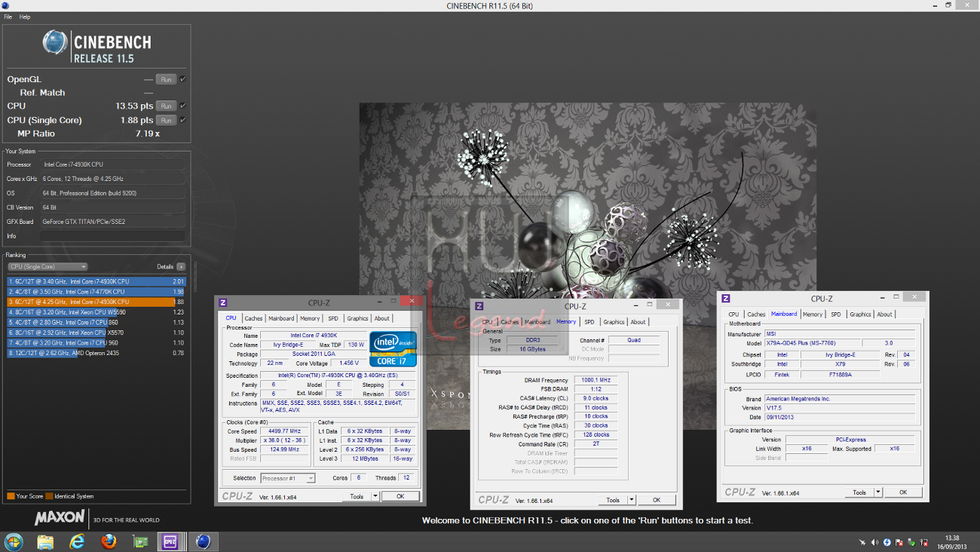Screen dimensions: 980x552
Task: Open Tools dropdown arrow in the CPU tab window
Action: [x=375, y=496]
